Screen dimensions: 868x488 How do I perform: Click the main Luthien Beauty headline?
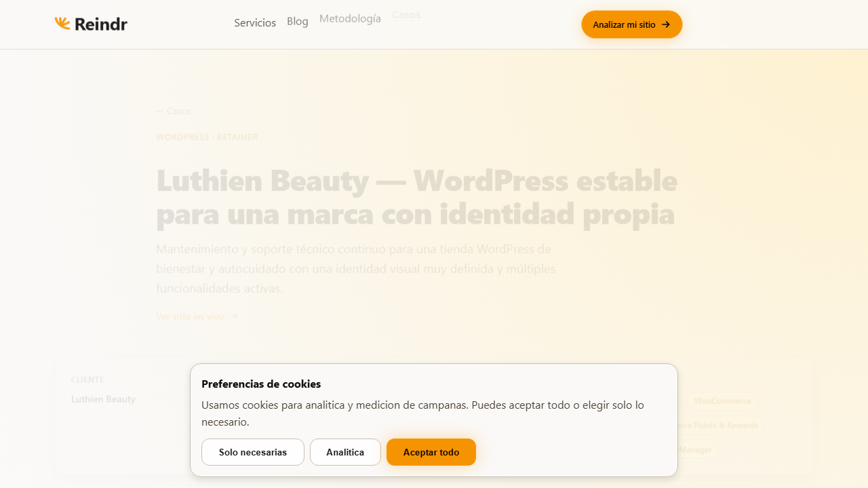pyautogui.click(x=417, y=197)
